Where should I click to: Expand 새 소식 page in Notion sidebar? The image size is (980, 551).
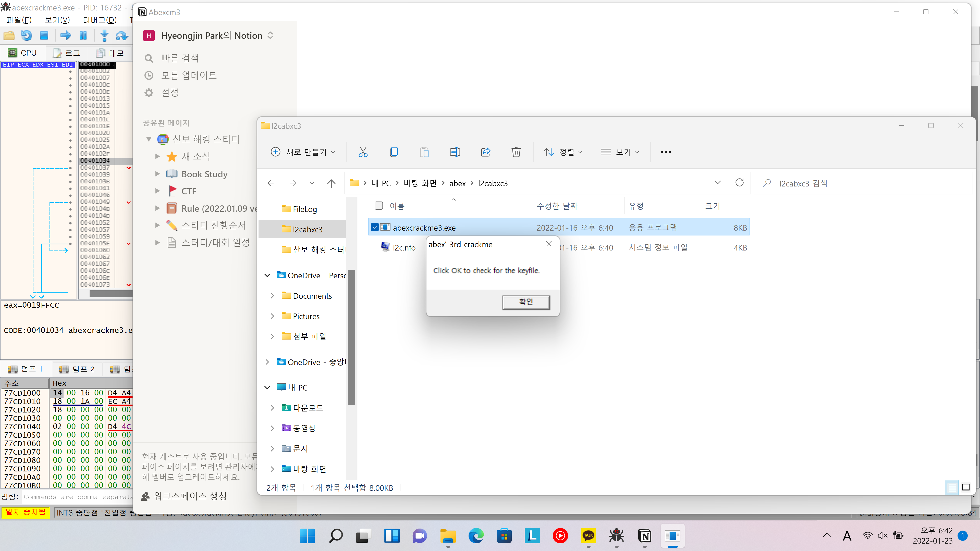(x=157, y=156)
